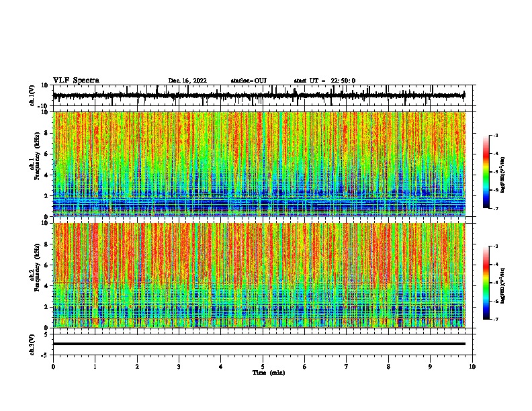The height and width of the screenshot is (411, 532).
Task: Click the ch.3 flat voltage trace line
Action: (x=259, y=344)
